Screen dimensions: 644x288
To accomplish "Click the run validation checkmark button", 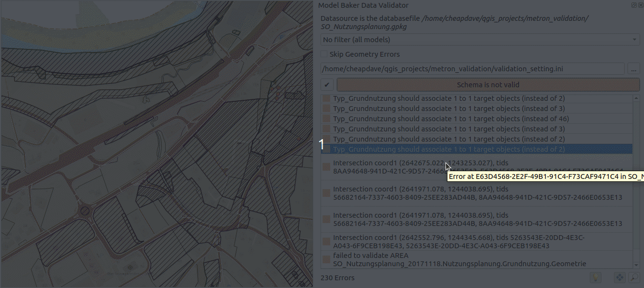I will pos(327,85).
